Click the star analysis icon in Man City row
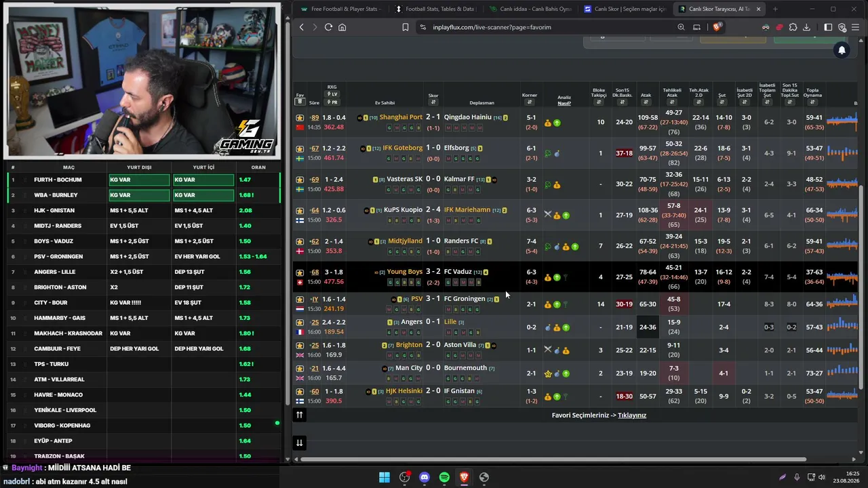Screen dimensions: 868x488 coord(548,373)
